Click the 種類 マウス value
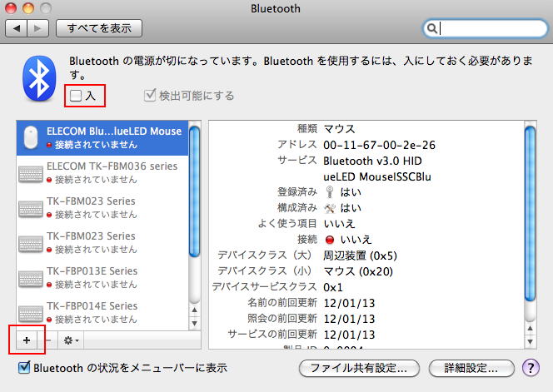Viewport: 553px width, 392px height. pos(339,129)
